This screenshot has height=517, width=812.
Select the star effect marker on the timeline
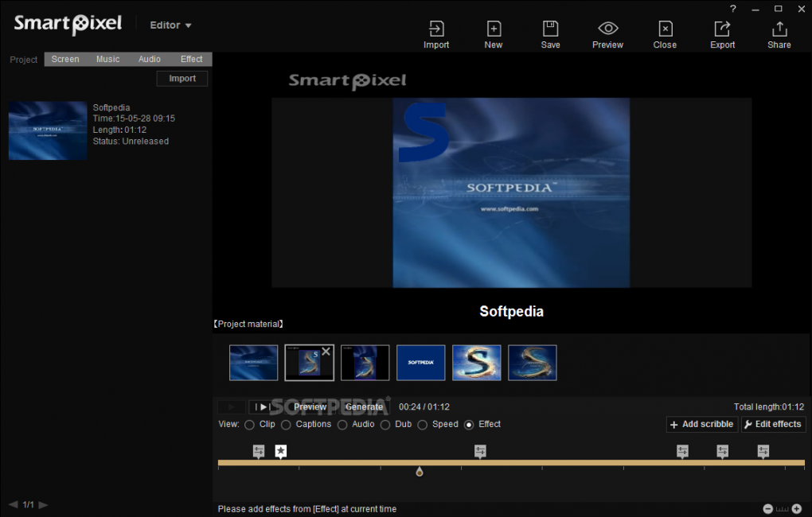point(281,451)
